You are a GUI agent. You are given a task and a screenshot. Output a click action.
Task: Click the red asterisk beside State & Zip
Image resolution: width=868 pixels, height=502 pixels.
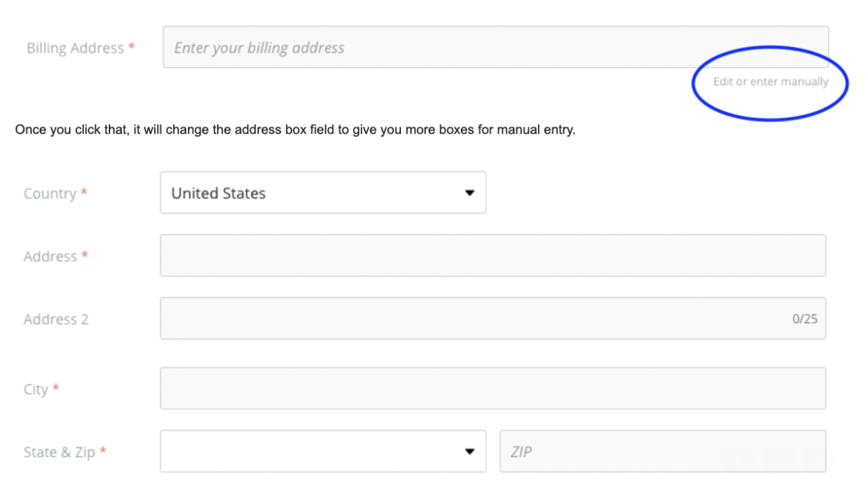pos(103,450)
